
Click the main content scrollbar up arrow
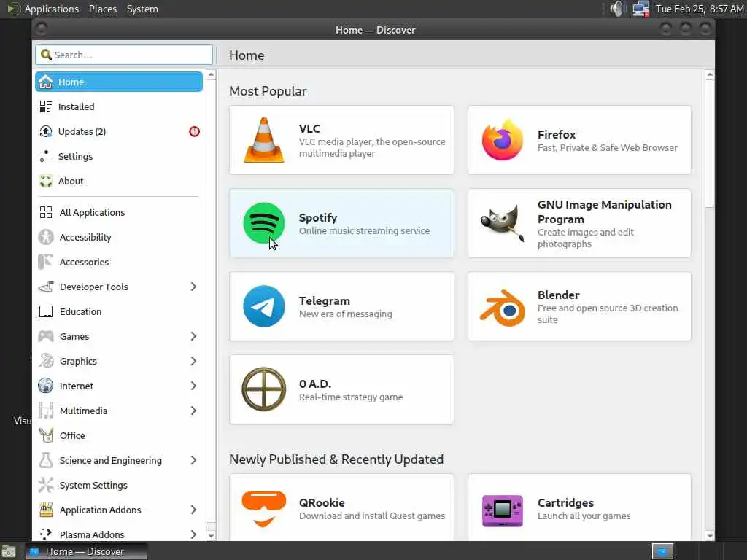[x=710, y=75]
